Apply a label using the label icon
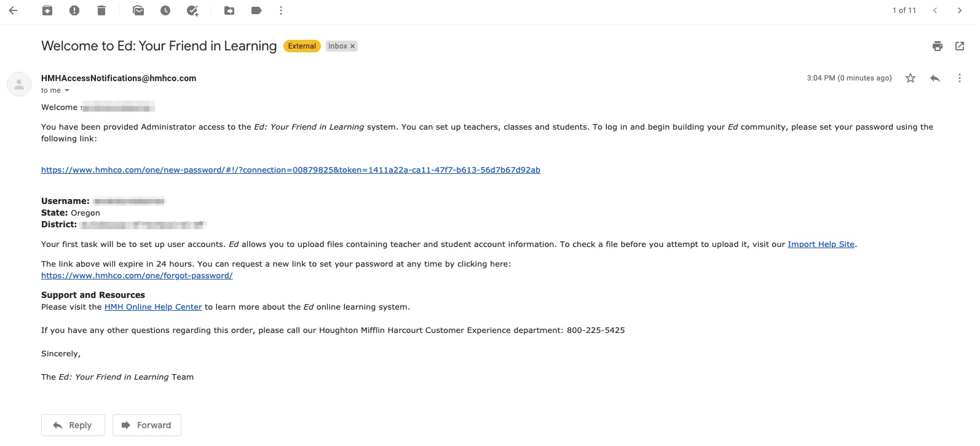The image size is (980, 446). (256, 10)
